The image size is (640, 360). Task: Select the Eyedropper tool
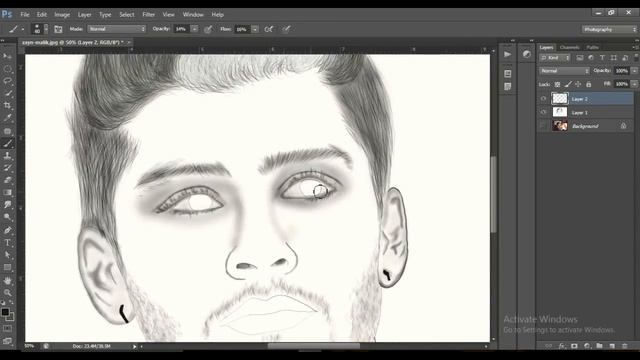pyautogui.click(x=7, y=118)
